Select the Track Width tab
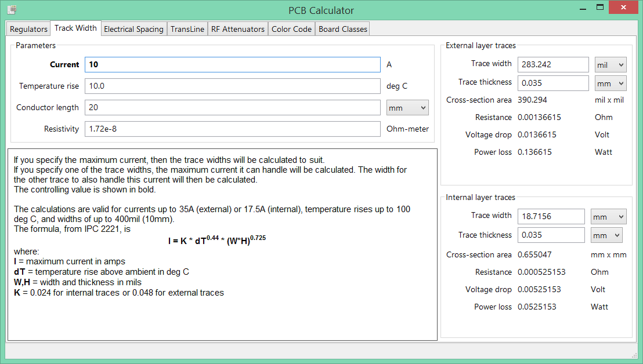 (x=75, y=28)
